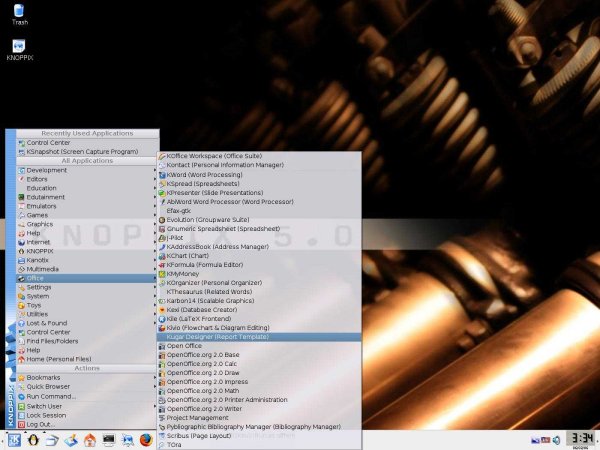The height and width of the screenshot is (450, 600).
Task: Click Run Command... in Actions
Action: click(x=51, y=395)
